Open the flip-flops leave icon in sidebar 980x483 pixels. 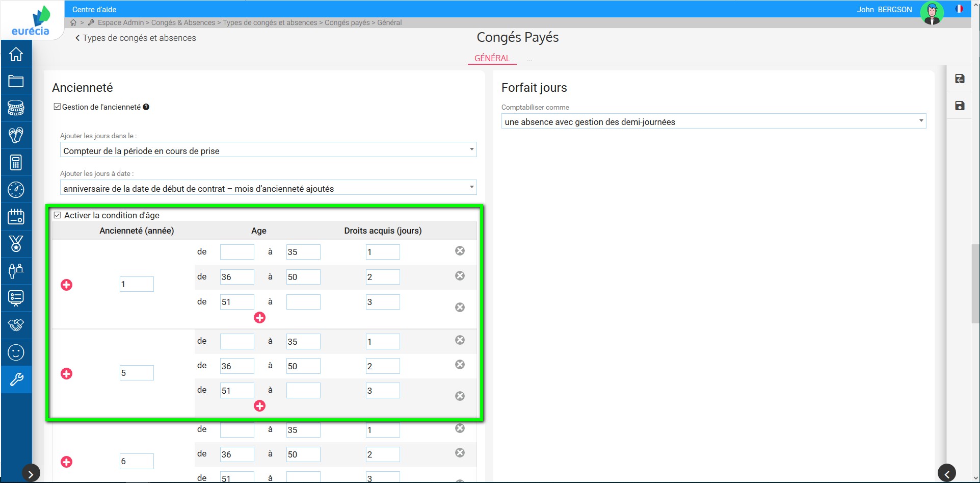click(x=16, y=135)
